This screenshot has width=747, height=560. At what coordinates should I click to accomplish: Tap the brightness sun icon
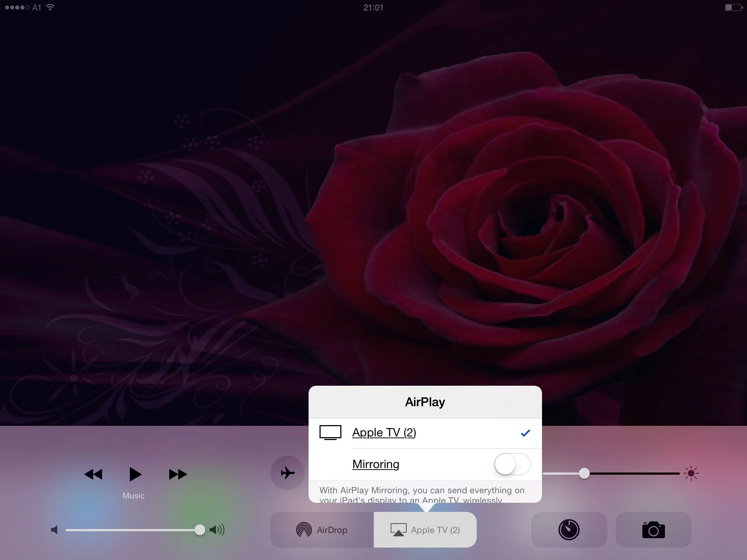click(x=691, y=474)
